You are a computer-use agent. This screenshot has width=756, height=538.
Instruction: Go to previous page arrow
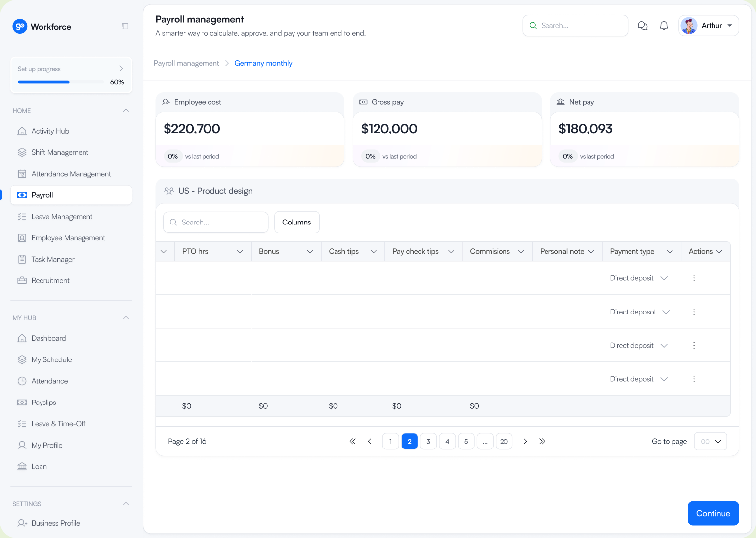(x=369, y=441)
